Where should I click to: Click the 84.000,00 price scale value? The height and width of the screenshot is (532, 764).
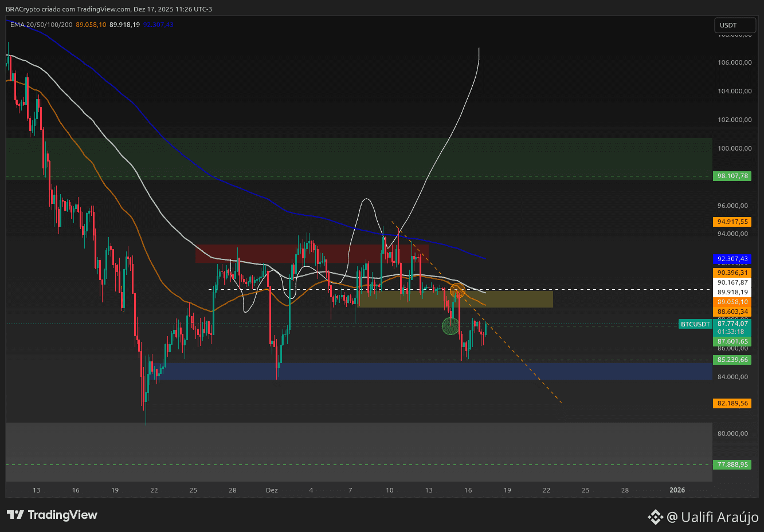733,377
